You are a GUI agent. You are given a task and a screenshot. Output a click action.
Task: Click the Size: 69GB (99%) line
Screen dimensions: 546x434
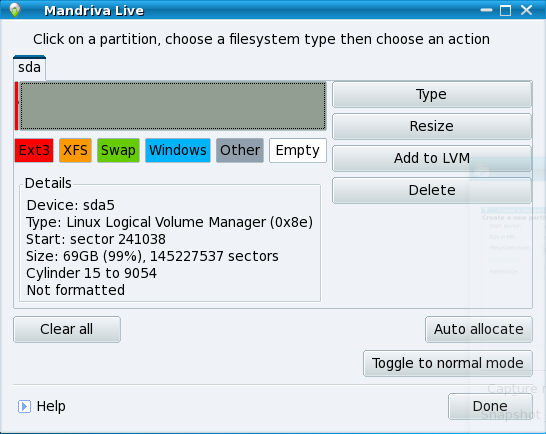tap(152, 256)
